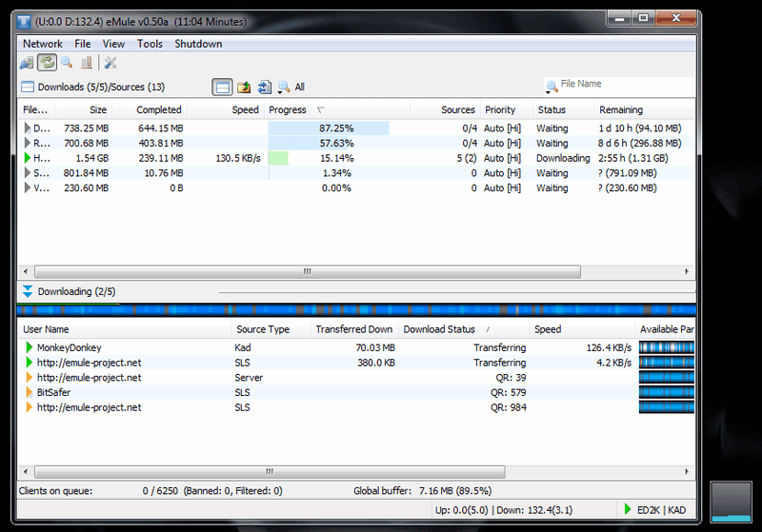Sort downloads by Size column
The width and height of the screenshot is (762, 532).
point(84,109)
